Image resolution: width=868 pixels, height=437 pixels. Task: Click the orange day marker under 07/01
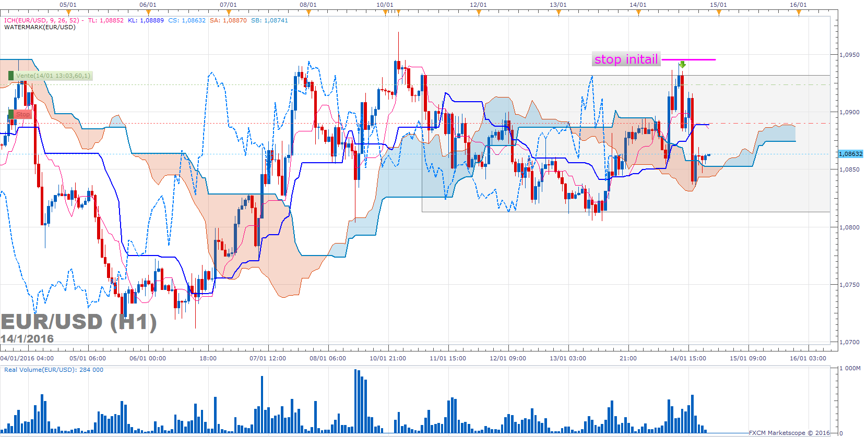click(228, 13)
